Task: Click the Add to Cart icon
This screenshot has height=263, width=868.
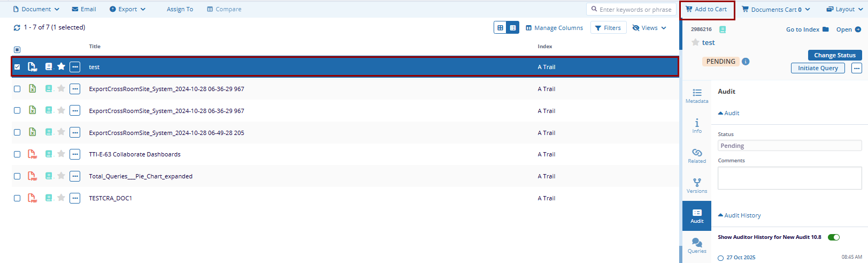Action: click(689, 9)
